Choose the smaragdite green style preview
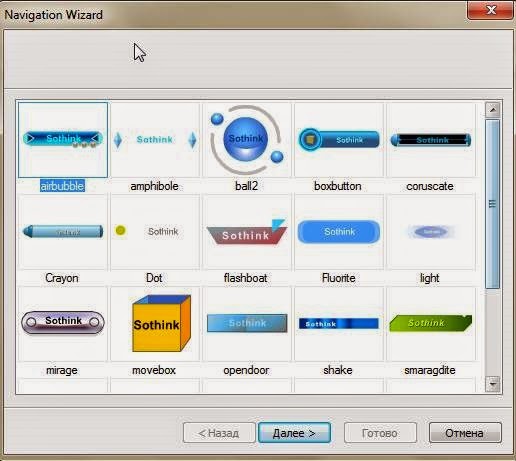 click(x=431, y=324)
